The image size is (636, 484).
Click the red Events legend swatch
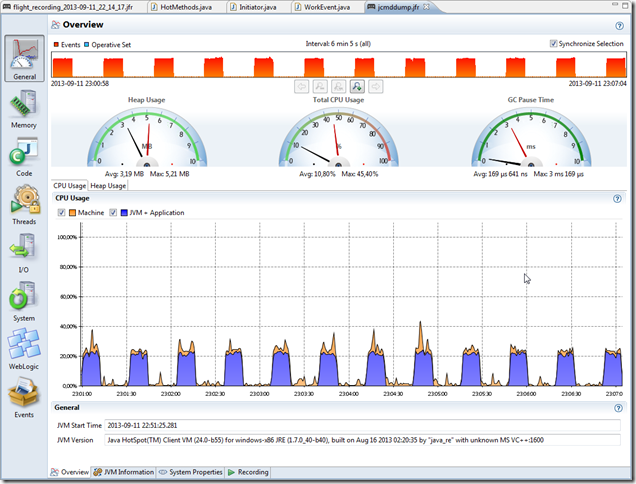pos(56,44)
